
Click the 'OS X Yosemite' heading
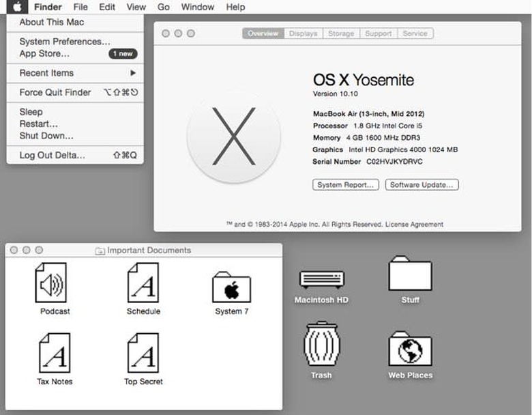coord(364,80)
